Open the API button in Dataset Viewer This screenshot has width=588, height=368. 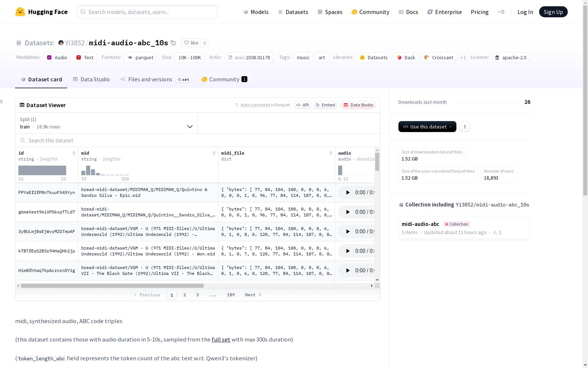point(302,105)
